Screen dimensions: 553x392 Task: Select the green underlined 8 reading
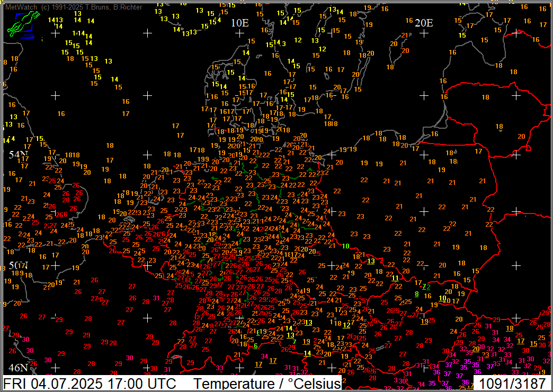[417, 293]
